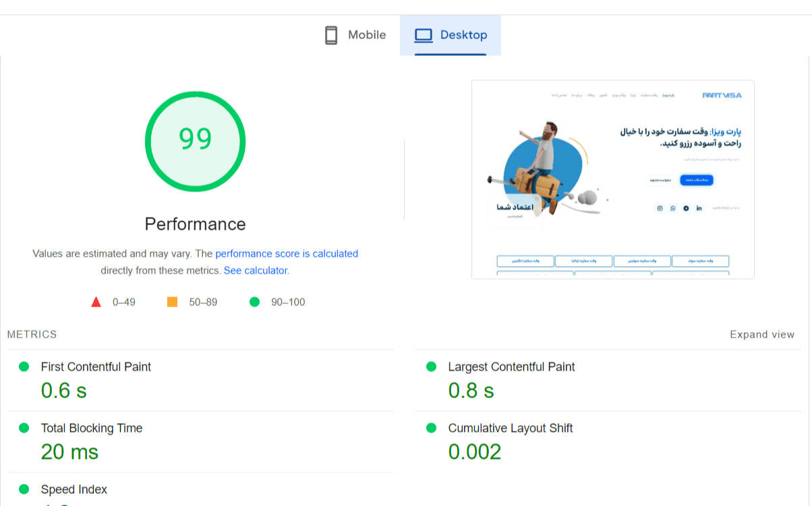Image resolution: width=812 pixels, height=506 pixels.
Task: Click the 'Performance' heading under the gauge
Action: [x=196, y=224]
